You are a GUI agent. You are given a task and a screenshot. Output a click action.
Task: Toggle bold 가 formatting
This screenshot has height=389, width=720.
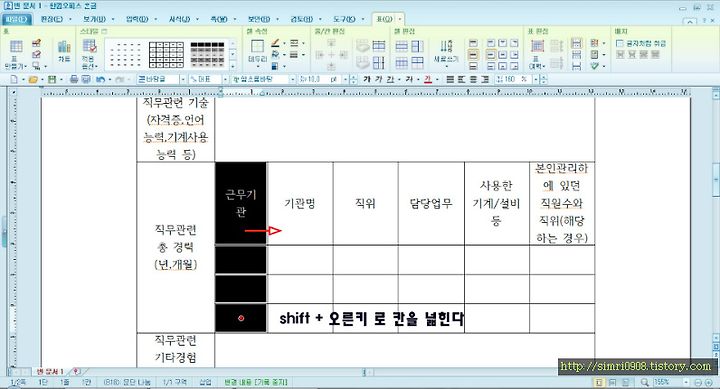[x=366, y=79]
